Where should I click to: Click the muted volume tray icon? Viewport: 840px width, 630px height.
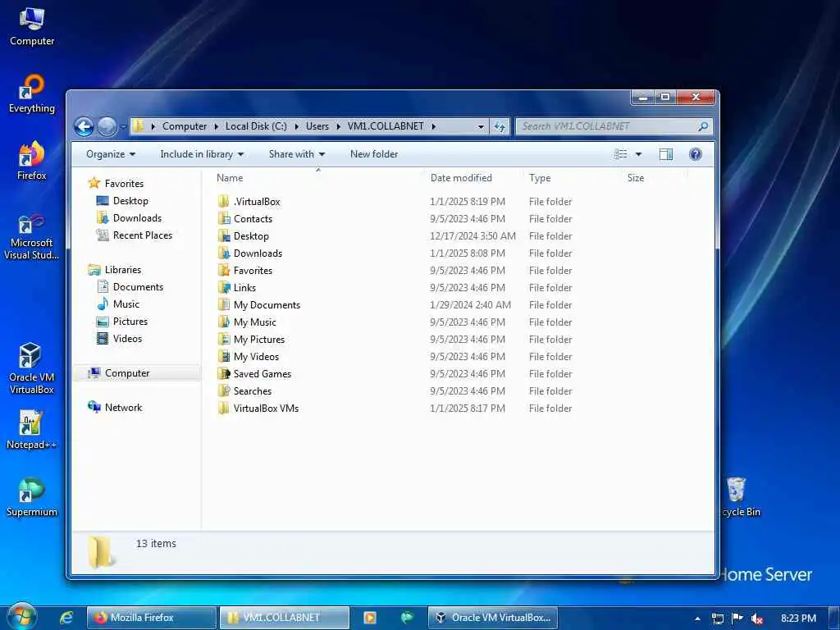[757, 619]
